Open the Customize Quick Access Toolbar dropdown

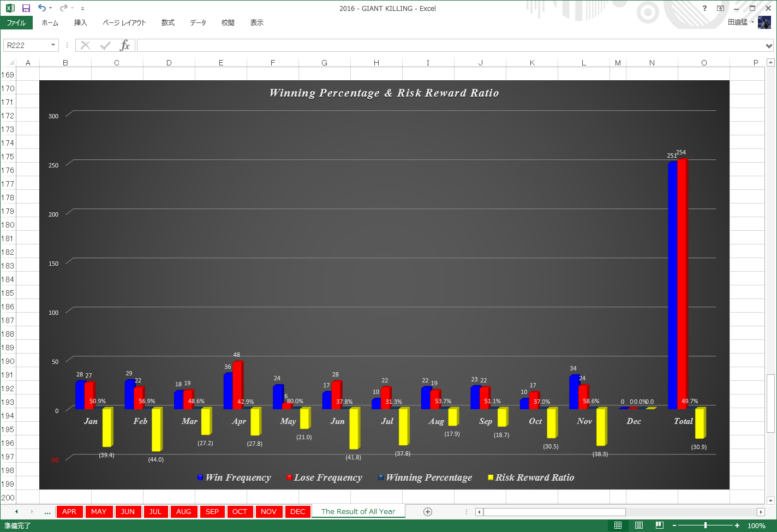(82, 9)
